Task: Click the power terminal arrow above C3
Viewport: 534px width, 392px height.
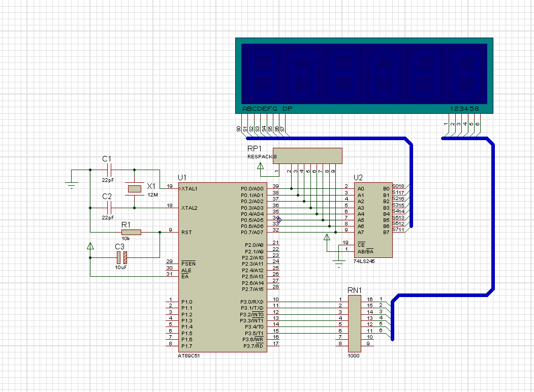Action: pos(90,246)
